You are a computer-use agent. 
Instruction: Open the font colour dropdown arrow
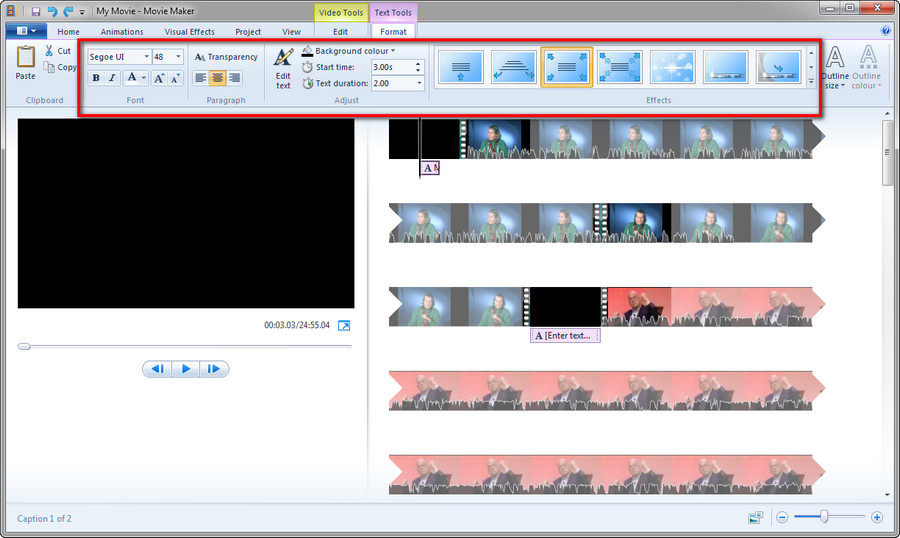pos(143,78)
